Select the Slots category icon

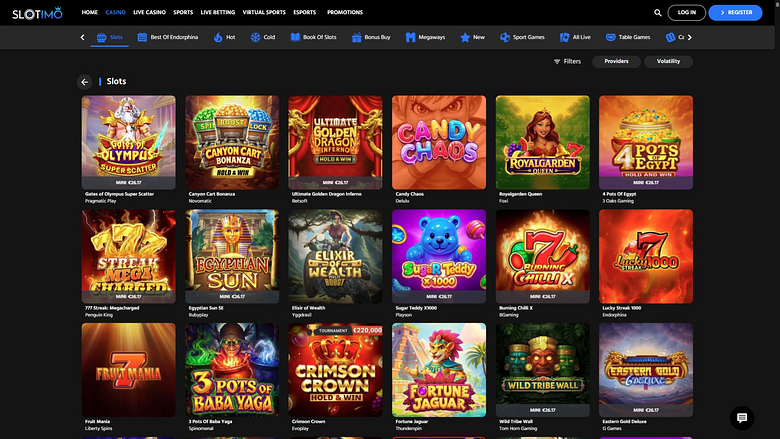101,37
